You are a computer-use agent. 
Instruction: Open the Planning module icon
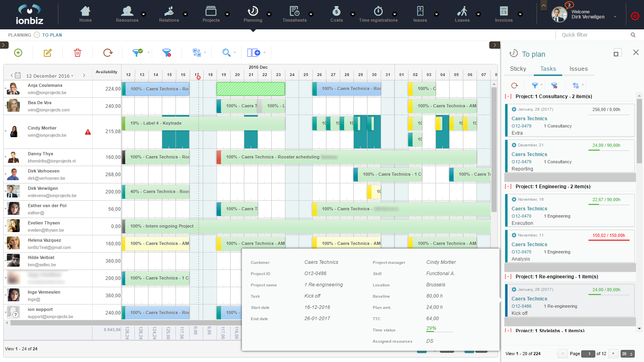click(253, 11)
